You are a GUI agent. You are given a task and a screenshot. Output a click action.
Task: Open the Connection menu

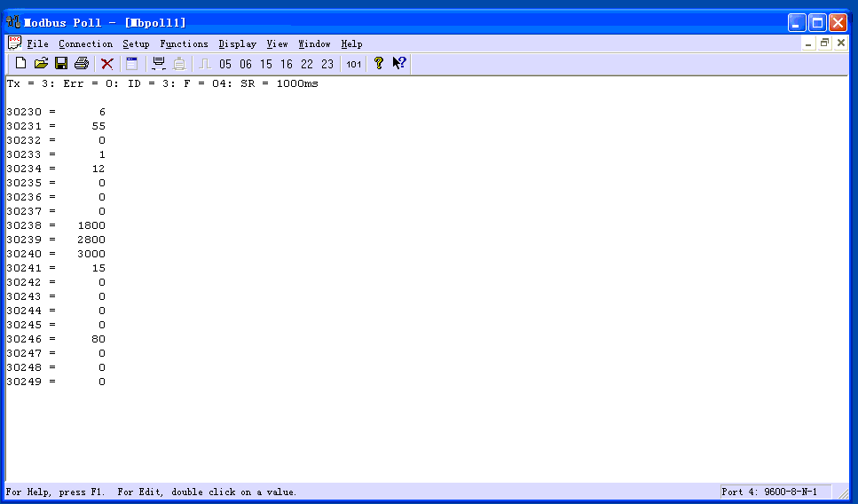pyautogui.click(x=85, y=43)
